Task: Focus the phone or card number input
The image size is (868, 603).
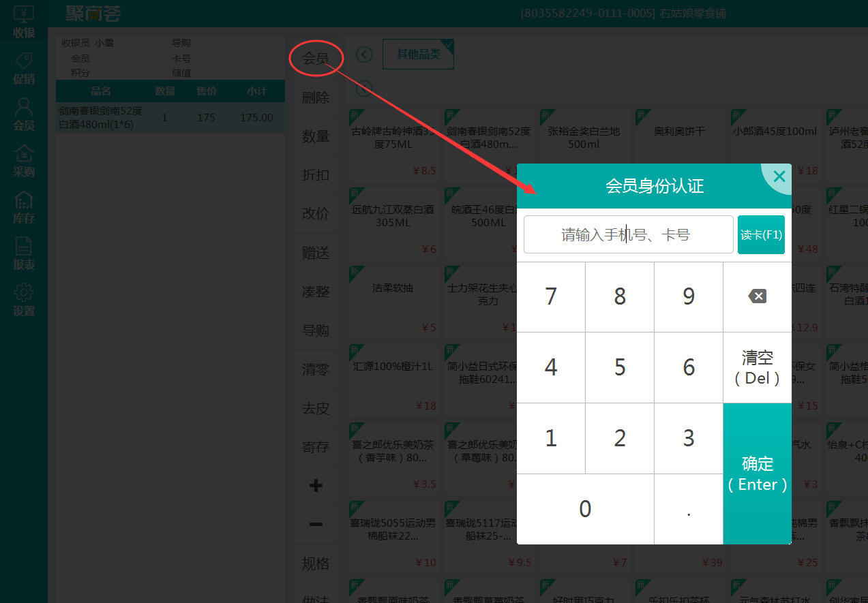Action: (628, 234)
